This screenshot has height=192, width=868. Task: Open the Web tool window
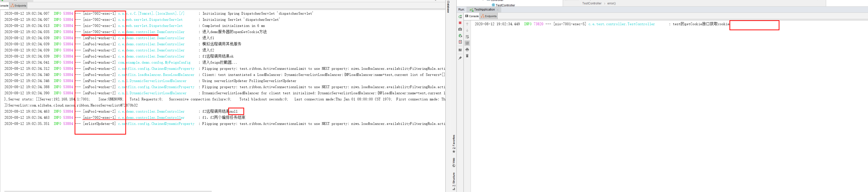[x=454, y=162]
